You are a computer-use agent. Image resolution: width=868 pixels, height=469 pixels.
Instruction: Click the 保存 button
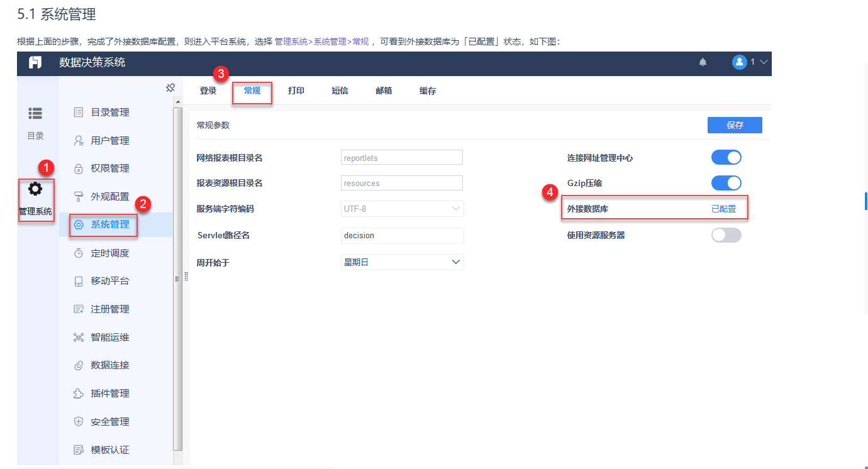735,125
